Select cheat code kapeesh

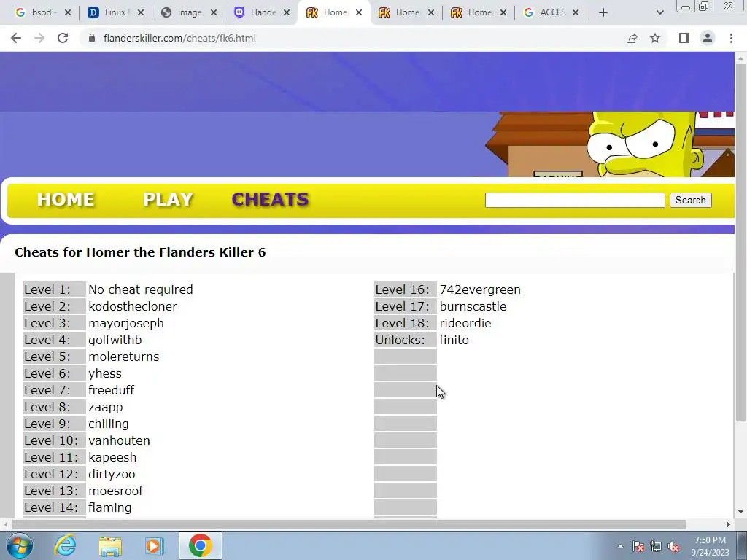coord(112,457)
